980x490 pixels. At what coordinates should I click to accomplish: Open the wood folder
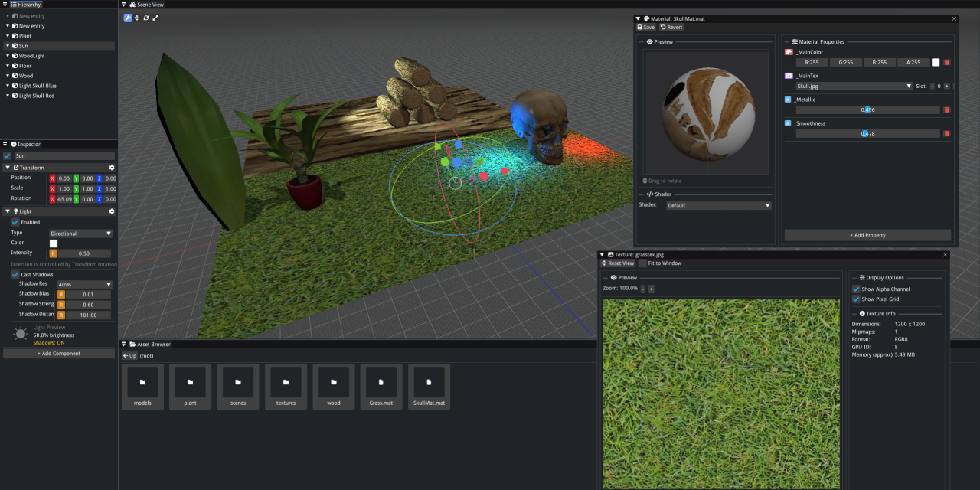coord(334,387)
